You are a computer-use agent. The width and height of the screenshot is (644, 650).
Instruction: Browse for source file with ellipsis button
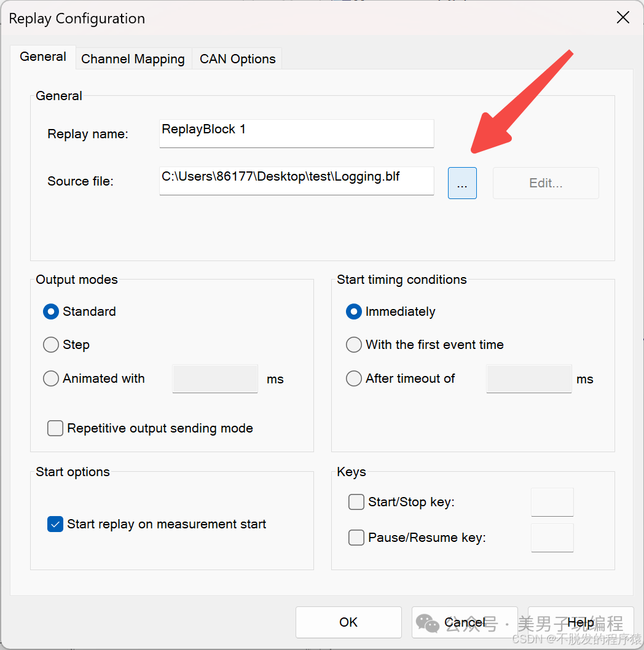[x=462, y=183]
